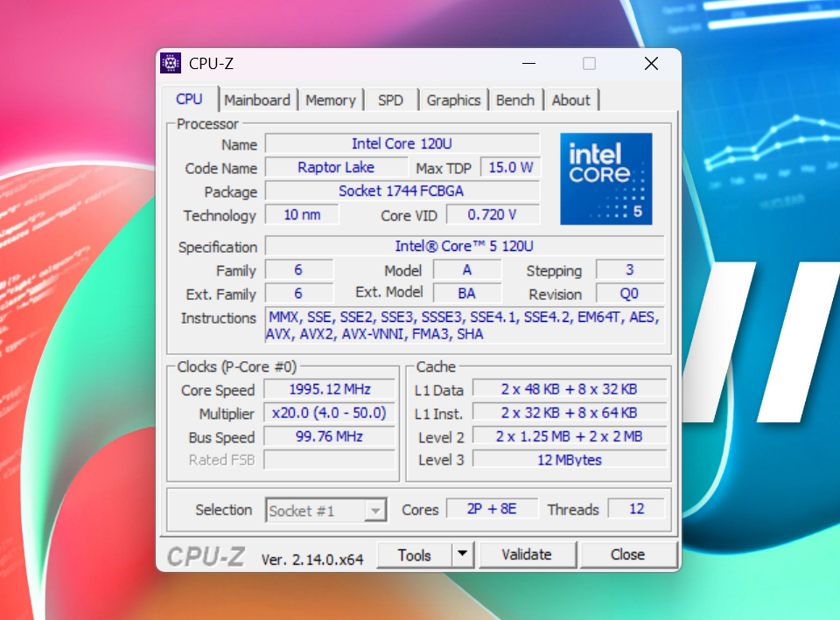Click the Technology value 10 nm
The height and width of the screenshot is (620, 840).
pyautogui.click(x=302, y=215)
